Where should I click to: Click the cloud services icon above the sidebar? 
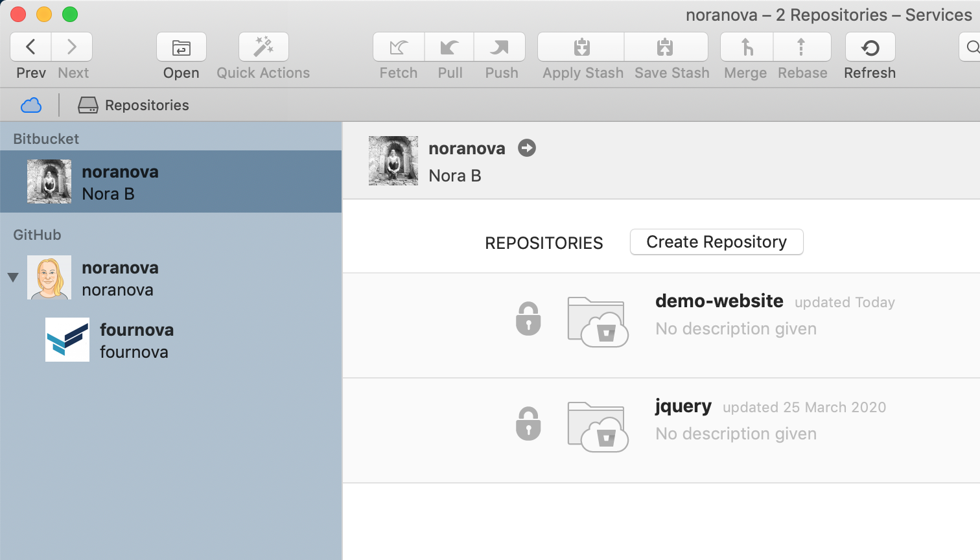30,104
